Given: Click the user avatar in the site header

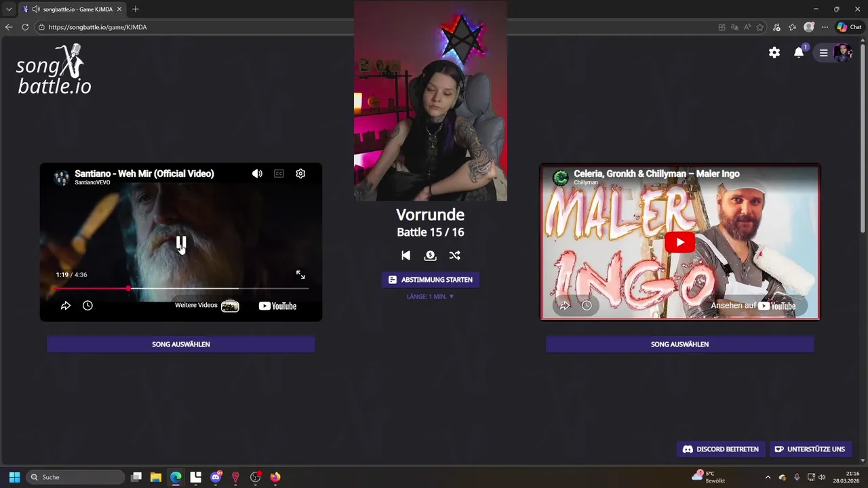Looking at the screenshot, I should point(842,52).
